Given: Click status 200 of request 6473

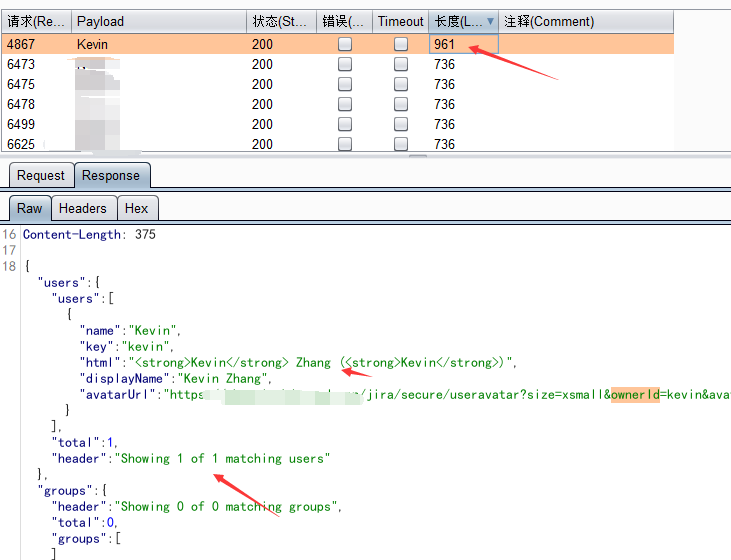Looking at the screenshot, I should [x=262, y=64].
